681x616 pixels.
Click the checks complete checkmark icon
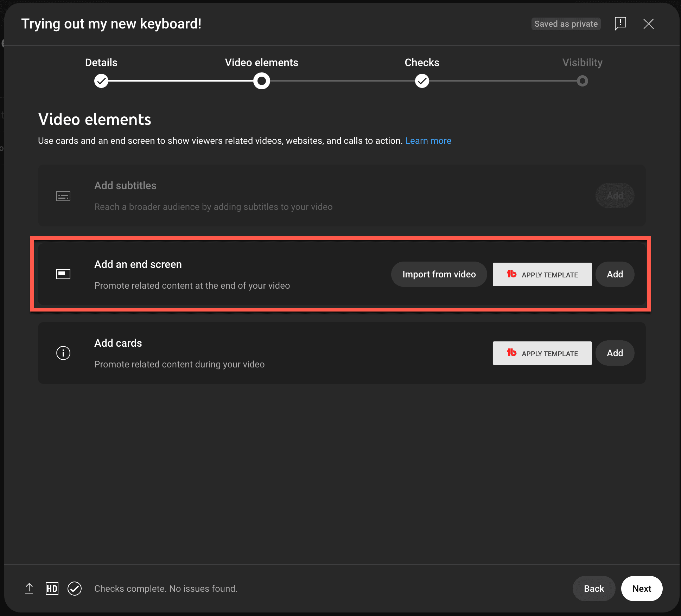coord(75,589)
